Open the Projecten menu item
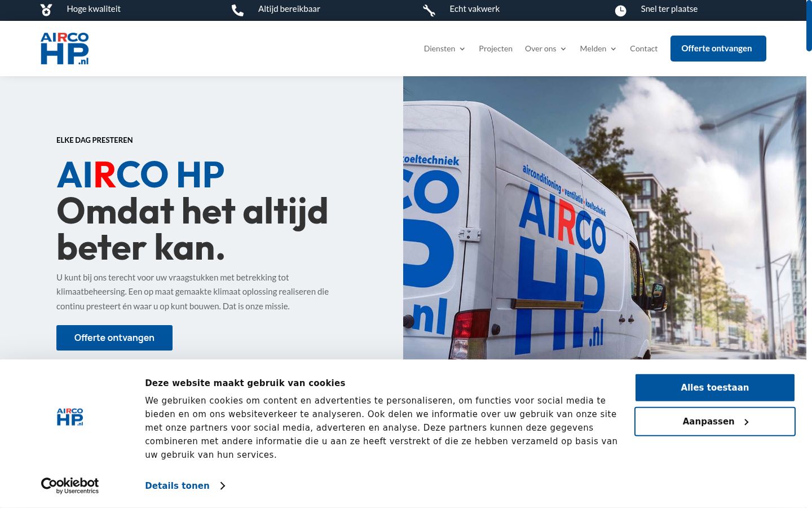 [x=496, y=49]
